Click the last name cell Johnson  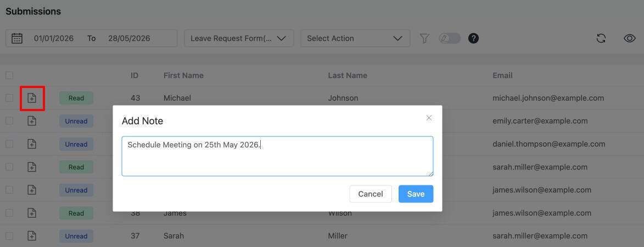coord(343,98)
